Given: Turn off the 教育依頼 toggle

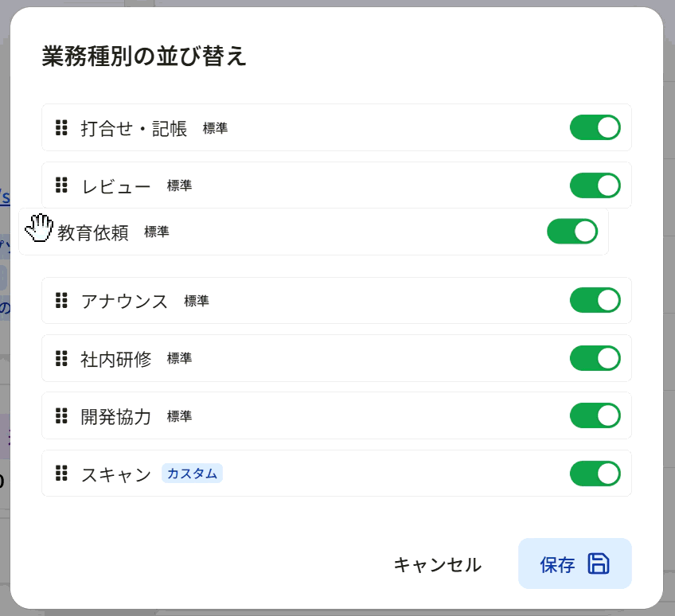Looking at the screenshot, I should click(x=572, y=232).
